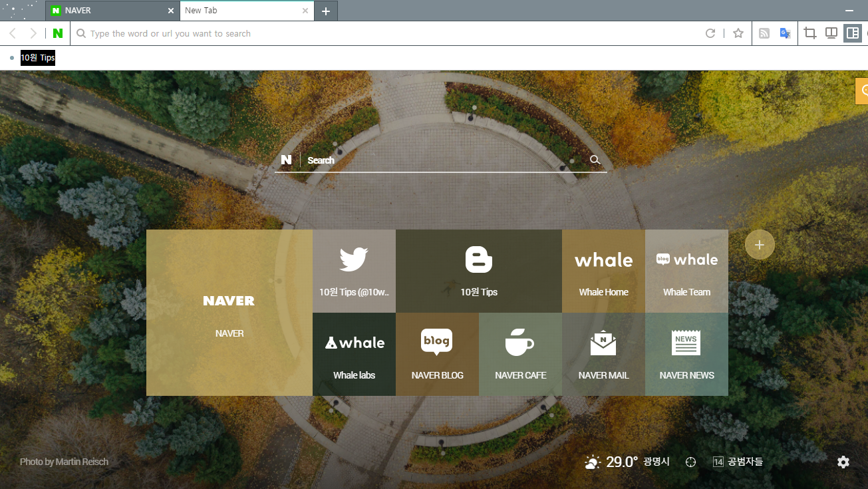Click the calendar icon showing 14
This screenshot has height=489, width=868.
pyautogui.click(x=717, y=461)
